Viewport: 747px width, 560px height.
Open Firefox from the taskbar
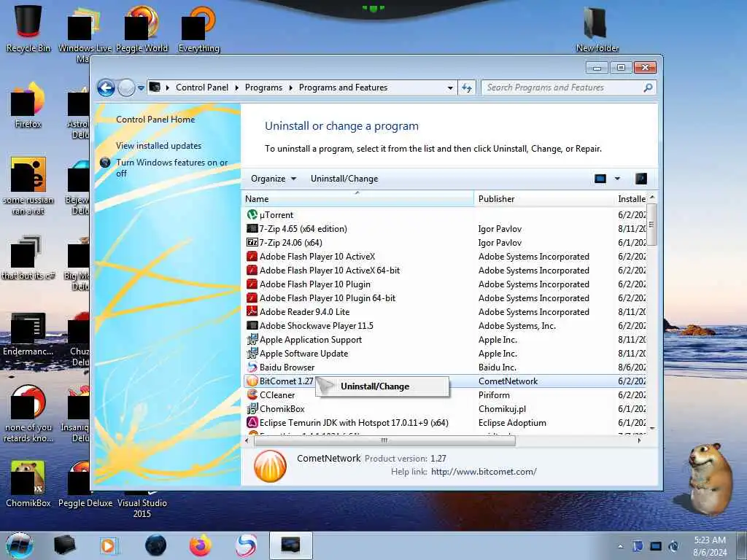click(x=201, y=545)
